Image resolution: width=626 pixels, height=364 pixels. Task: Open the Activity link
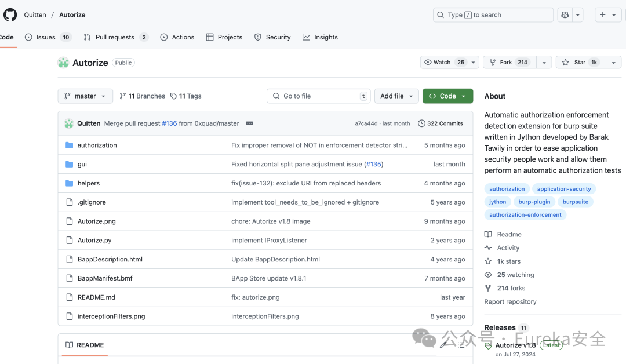pyautogui.click(x=502, y=248)
